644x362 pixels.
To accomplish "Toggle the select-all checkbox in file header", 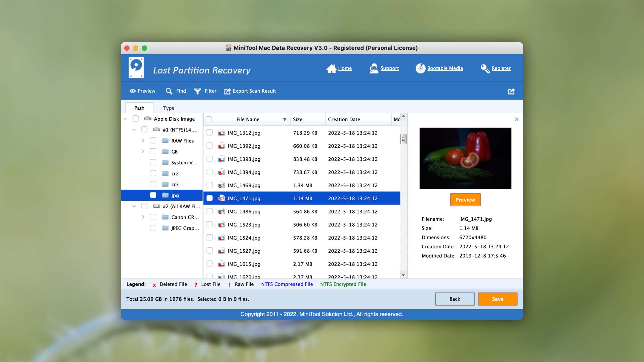I will tap(209, 119).
